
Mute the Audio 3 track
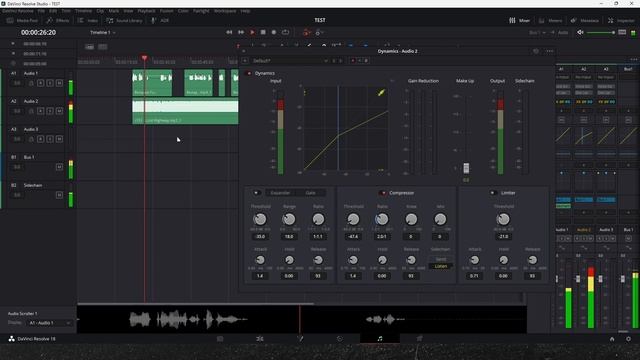click(x=59, y=139)
